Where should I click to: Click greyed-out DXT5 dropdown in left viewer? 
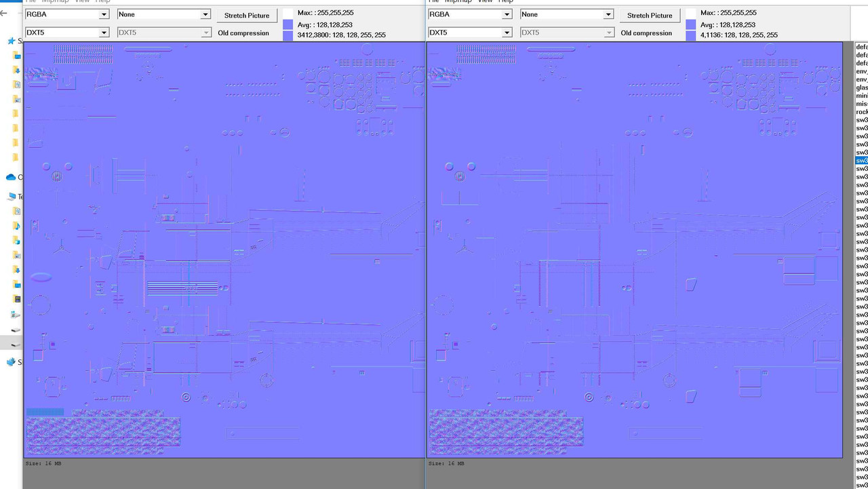coord(164,33)
